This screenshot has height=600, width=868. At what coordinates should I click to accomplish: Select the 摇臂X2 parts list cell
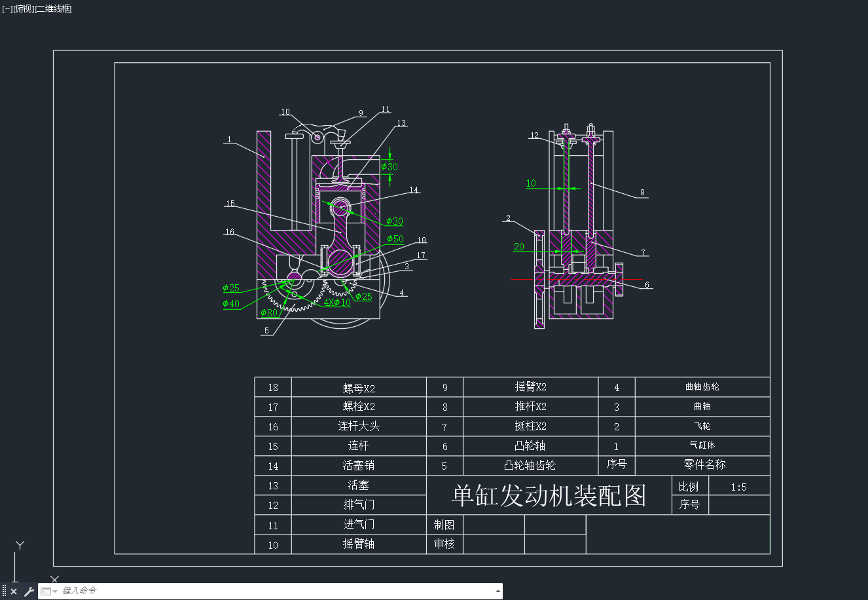tap(531, 387)
